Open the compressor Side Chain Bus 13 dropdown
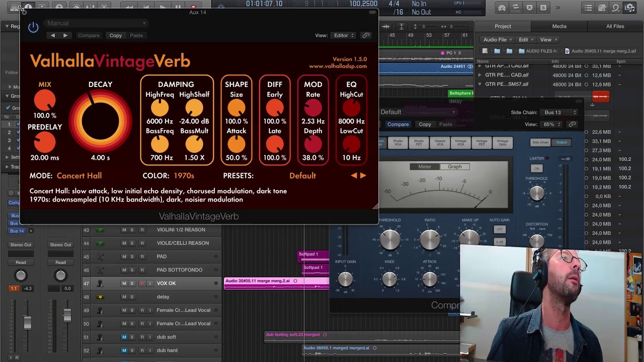This screenshot has width=644, height=362. (x=560, y=113)
